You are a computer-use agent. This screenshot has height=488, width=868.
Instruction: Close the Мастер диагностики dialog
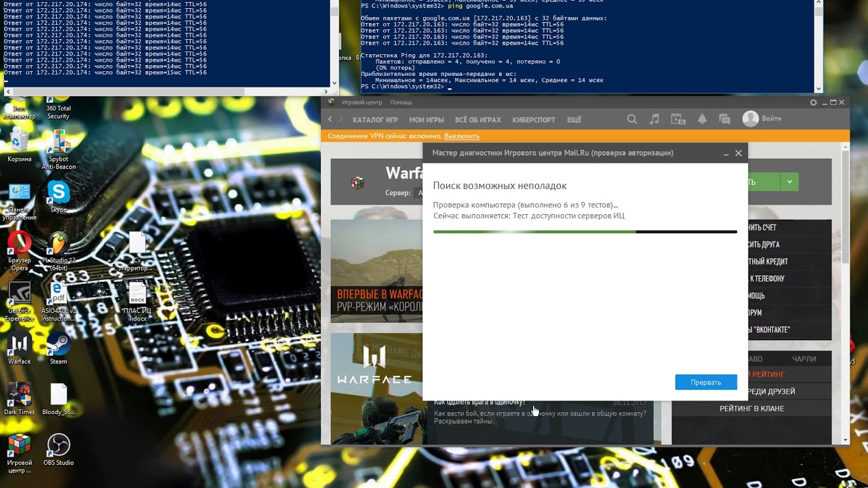(x=738, y=153)
